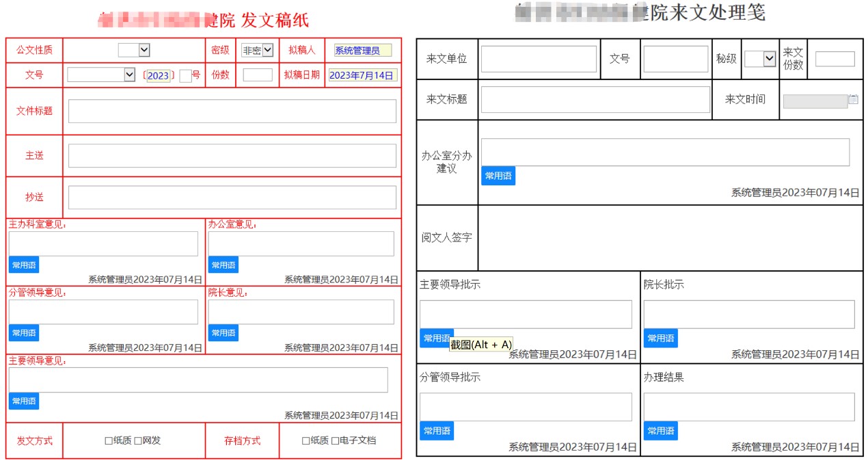This screenshot has width=868, height=463.
Task: Click 常用语 button under 主要领导意见
Action: [24, 401]
